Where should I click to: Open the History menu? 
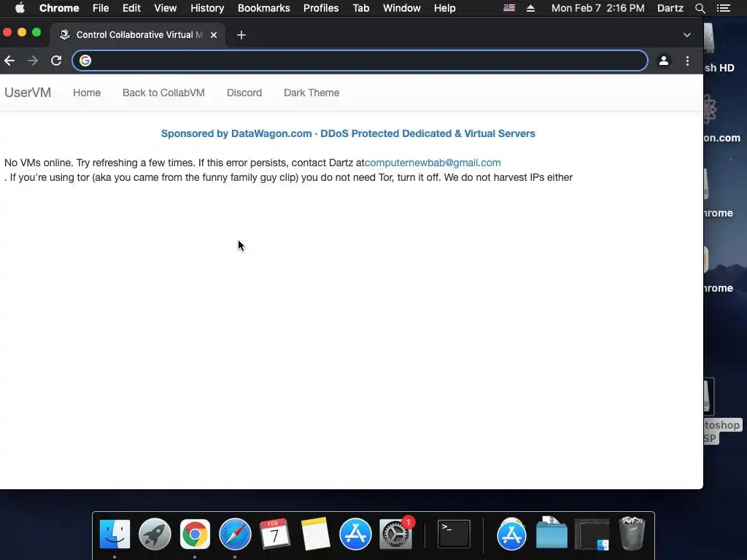click(207, 8)
